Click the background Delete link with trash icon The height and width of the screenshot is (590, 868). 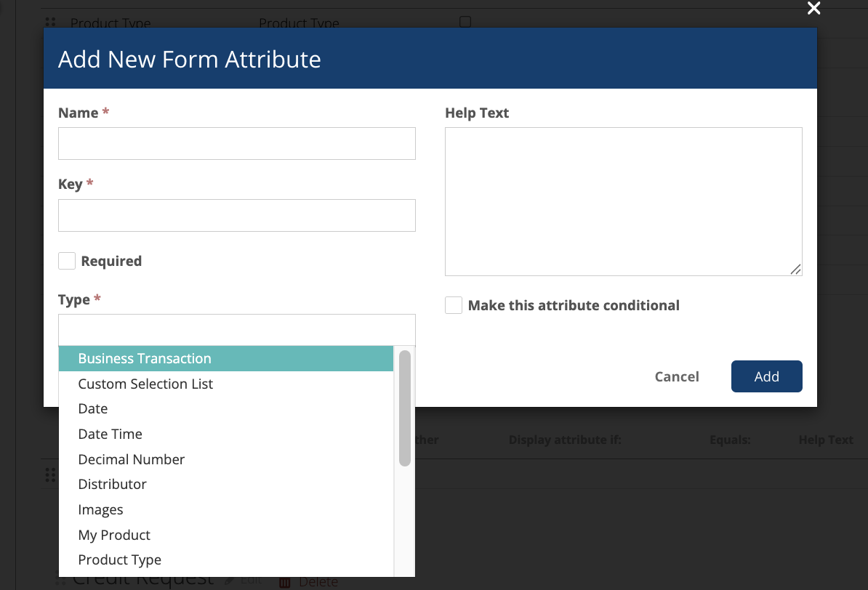(x=309, y=582)
